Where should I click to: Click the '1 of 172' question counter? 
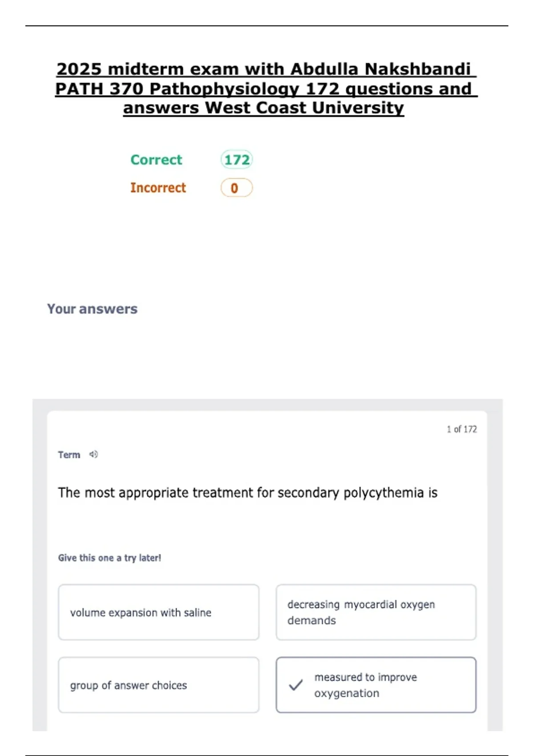pos(461,429)
